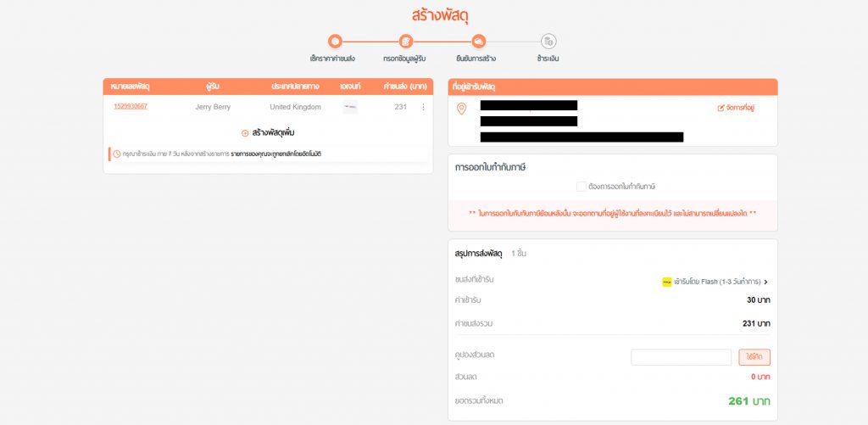Click the confirm creation step icon
The image size is (868, 425).
point(479,42)
